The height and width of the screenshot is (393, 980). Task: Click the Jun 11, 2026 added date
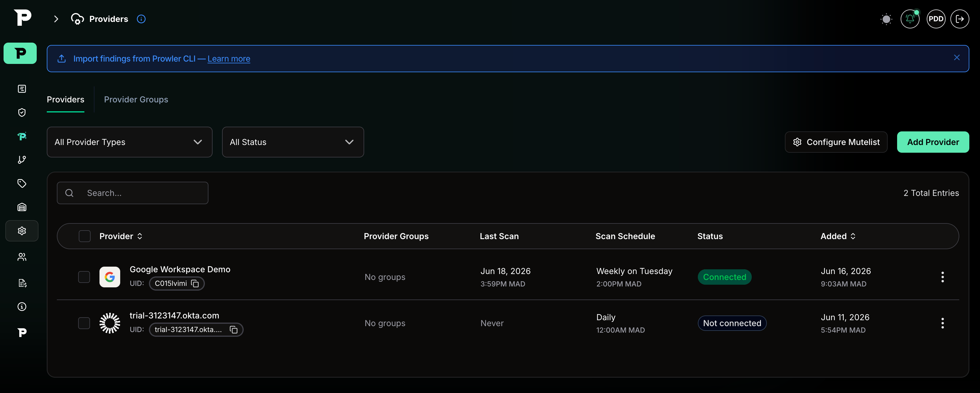(x=845, y=317)
